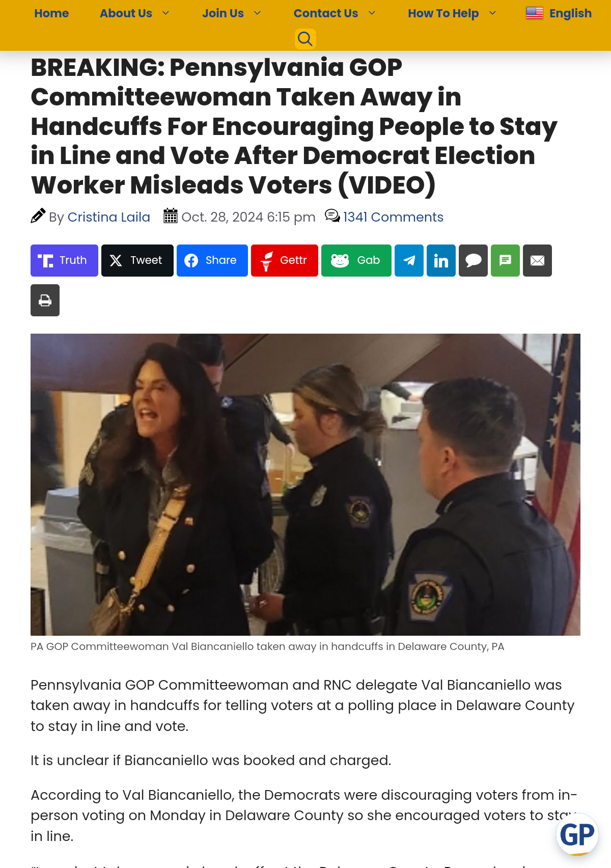Share article on Telegram
This screenshot has width=611, height=868.
coord(409,260)
